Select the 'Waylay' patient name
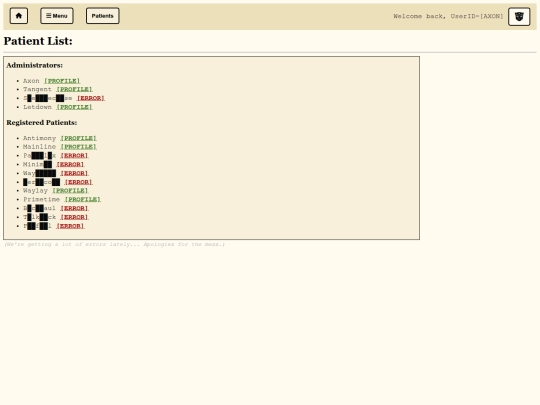The height and width of the screenshot is (405, 540). tap(35, 190)
